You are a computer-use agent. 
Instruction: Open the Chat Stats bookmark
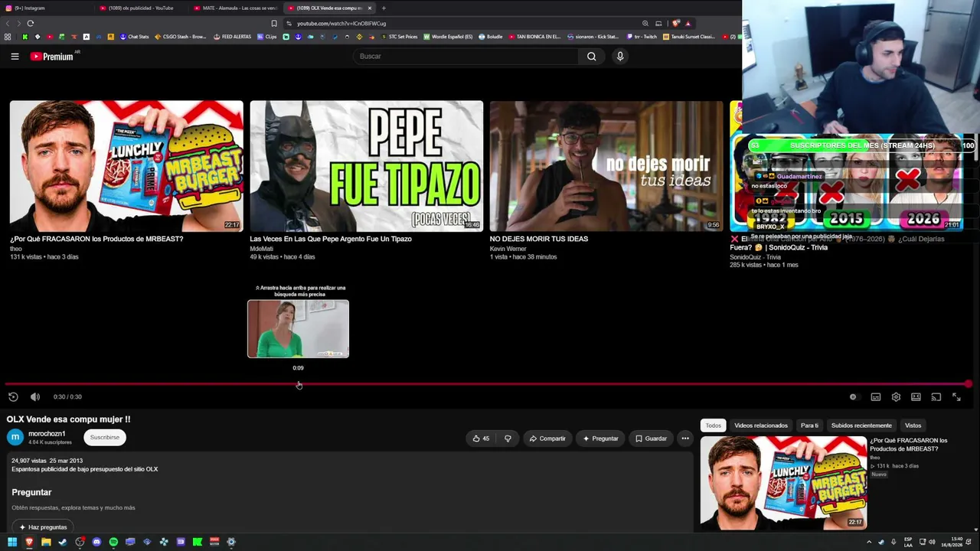pos(134,37)
